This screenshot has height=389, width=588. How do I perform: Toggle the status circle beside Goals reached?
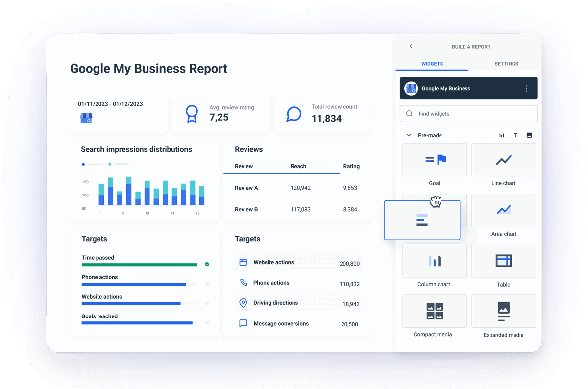coord(207,323)
